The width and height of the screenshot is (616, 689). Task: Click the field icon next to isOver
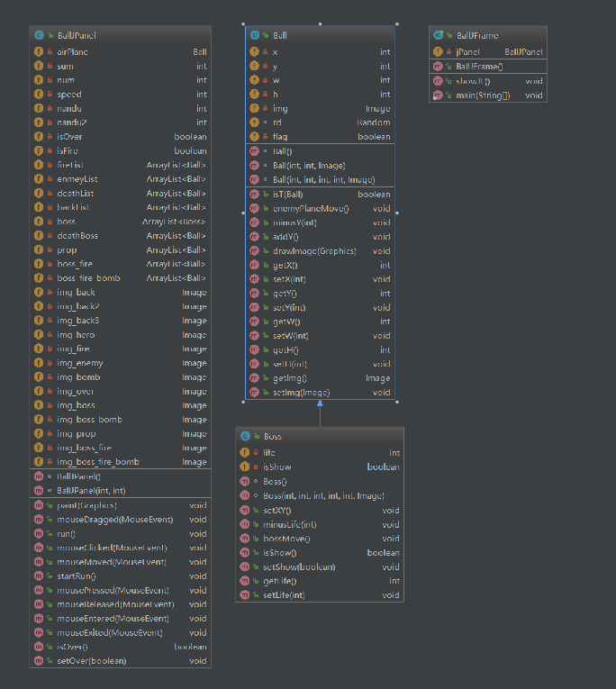tap(39, 137)
